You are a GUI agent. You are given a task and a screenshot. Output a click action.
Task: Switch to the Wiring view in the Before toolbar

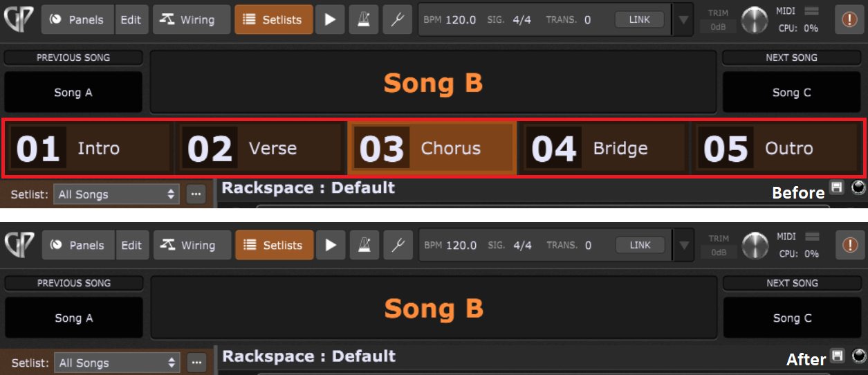188,19
